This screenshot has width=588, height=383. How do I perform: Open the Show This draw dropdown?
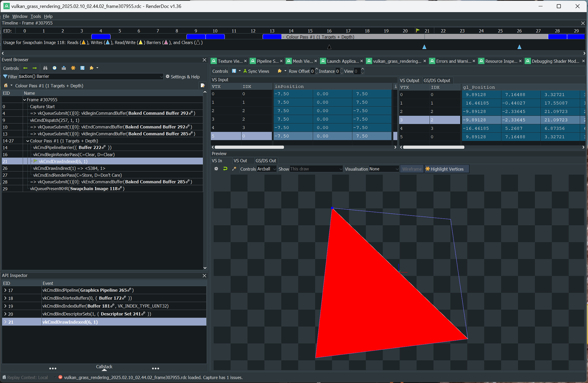point(341,169)
